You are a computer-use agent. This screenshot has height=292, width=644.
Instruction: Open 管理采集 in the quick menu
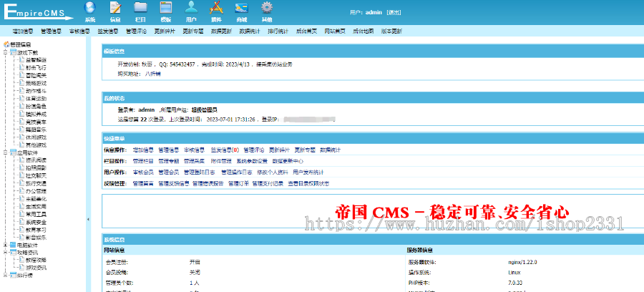point(194,161)
